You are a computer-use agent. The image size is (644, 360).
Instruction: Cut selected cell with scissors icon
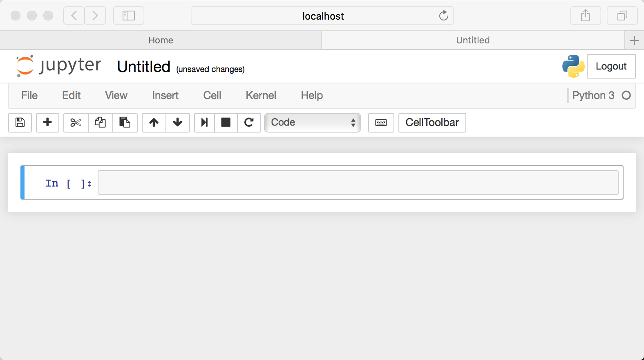[76, 122]
